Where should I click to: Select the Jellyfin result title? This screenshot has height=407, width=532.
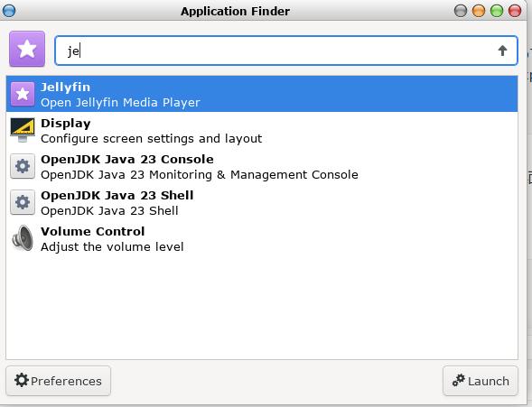[x=65, y=88]
